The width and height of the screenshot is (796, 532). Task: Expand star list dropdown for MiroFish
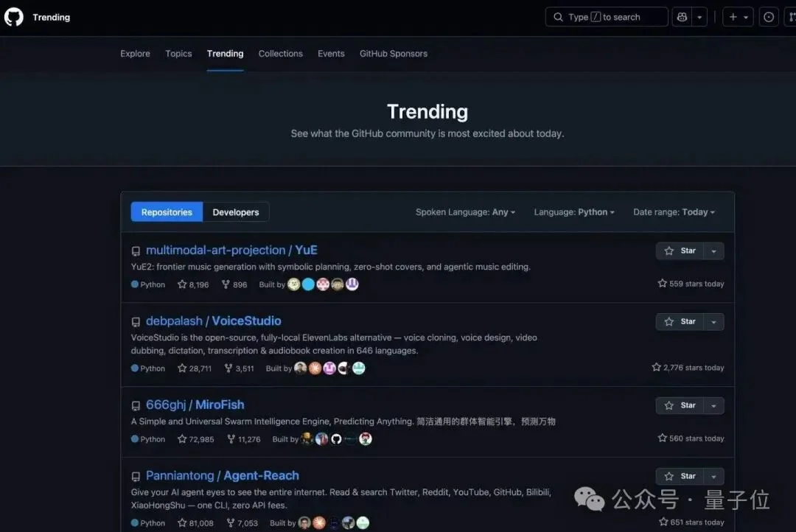[713, 405]
